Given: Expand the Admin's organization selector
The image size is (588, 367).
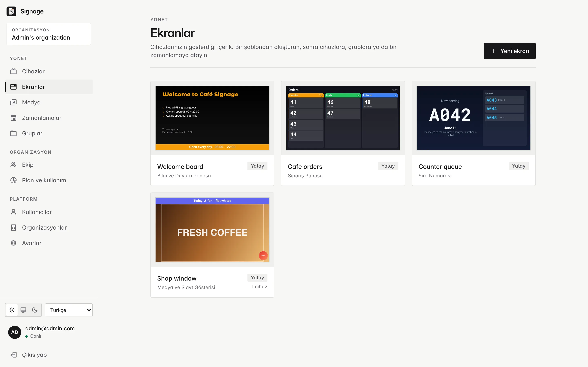Looking at the screenshot, I should coord(49,34).
